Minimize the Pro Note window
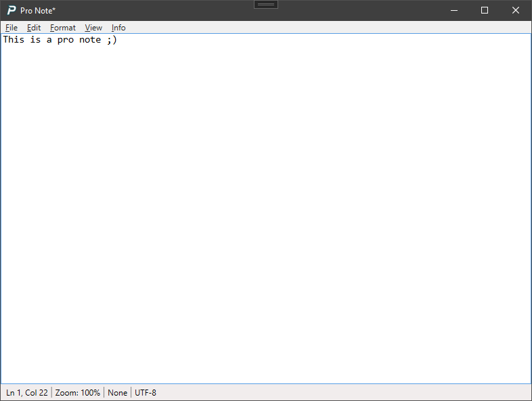Screen dimensions: 532x401 click(453, 10)
